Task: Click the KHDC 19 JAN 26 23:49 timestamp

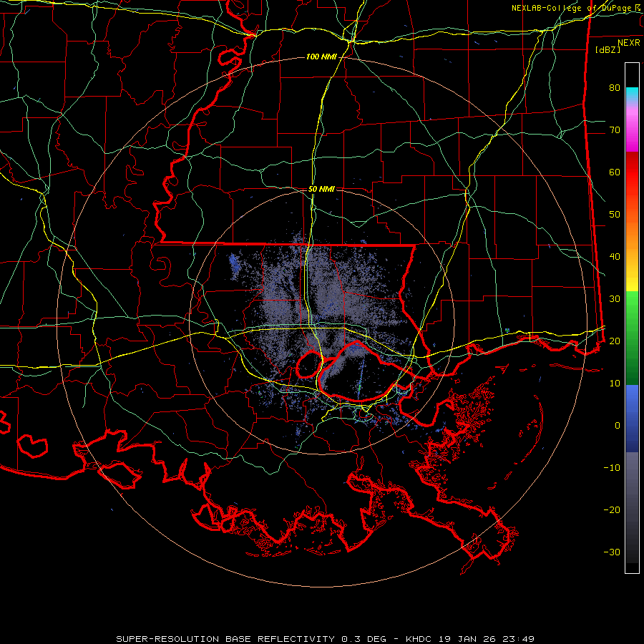Action: pyautogui.click(x=470, y=639)
